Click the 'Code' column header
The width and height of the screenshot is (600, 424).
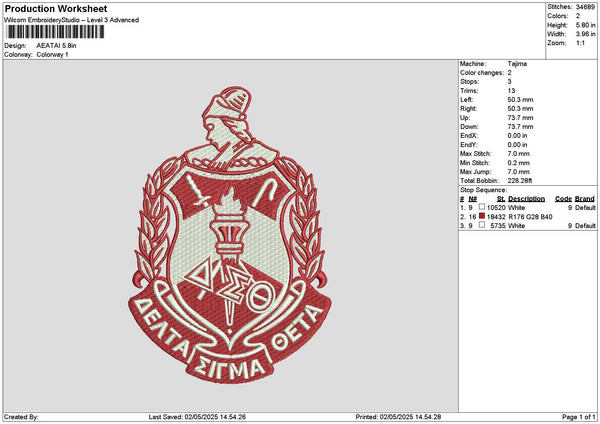(563, 199)
